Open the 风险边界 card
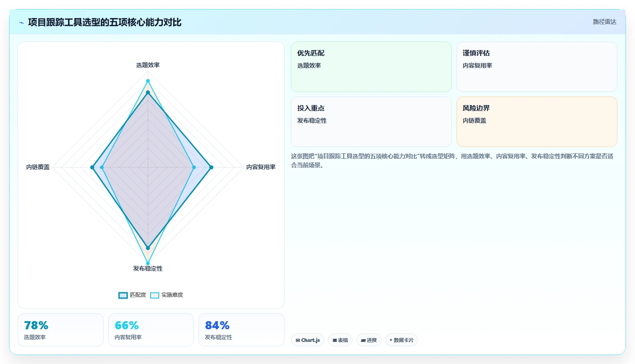This screenshot has width=635, height=364. tap(537, 122)
